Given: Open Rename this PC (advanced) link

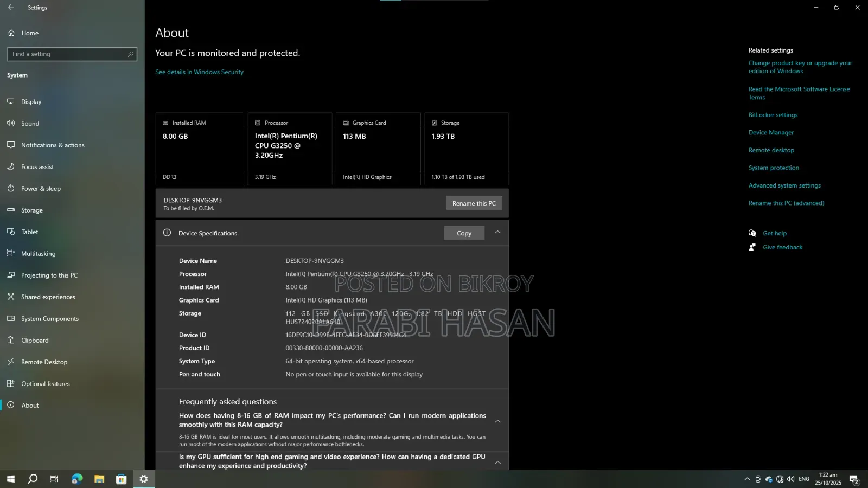Looking at the screenshot, I should point(786,203).
